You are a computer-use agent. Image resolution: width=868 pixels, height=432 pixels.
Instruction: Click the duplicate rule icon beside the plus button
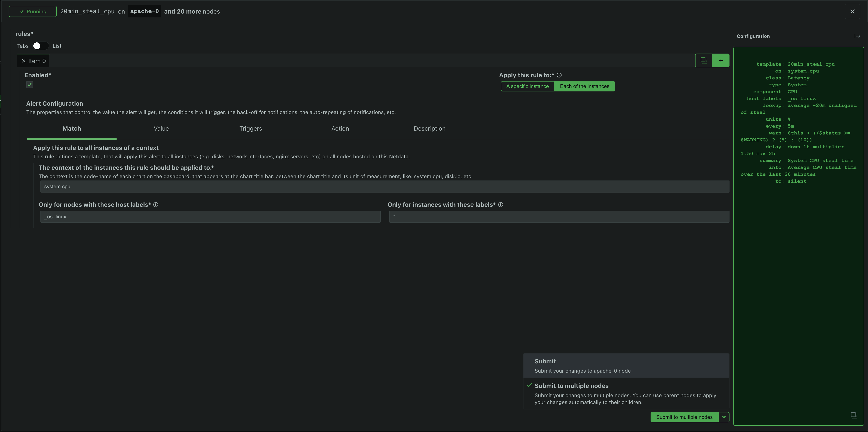pyautogui.click(x=703, y=60)
